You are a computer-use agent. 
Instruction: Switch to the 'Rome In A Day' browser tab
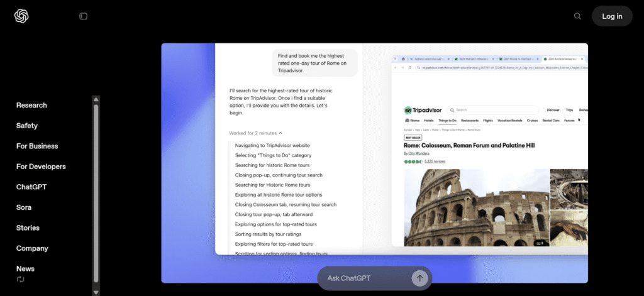coord(565,59)
